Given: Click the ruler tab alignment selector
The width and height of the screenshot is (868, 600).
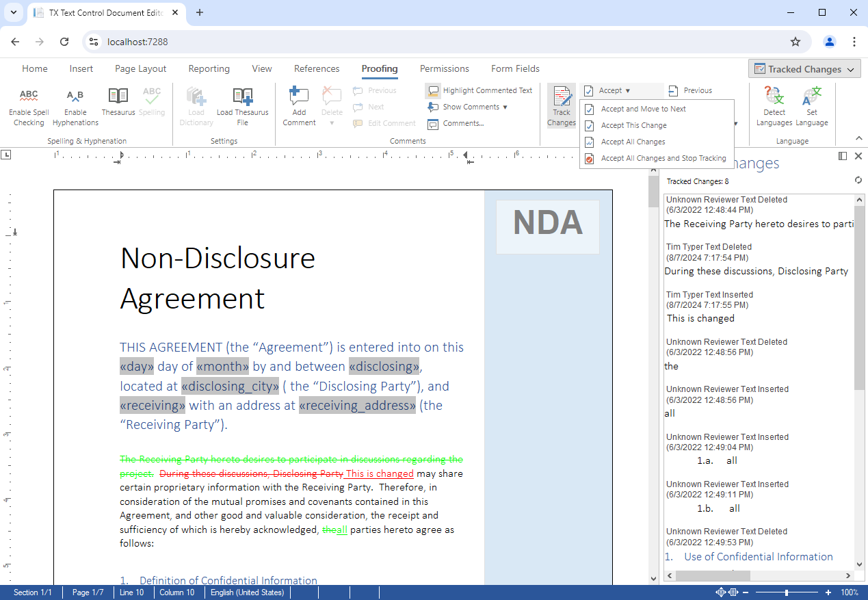Looking at the screenshot, I should click(6, 155).
